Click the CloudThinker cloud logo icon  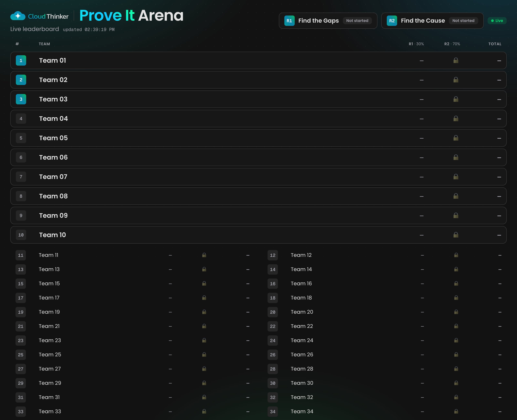18,16
